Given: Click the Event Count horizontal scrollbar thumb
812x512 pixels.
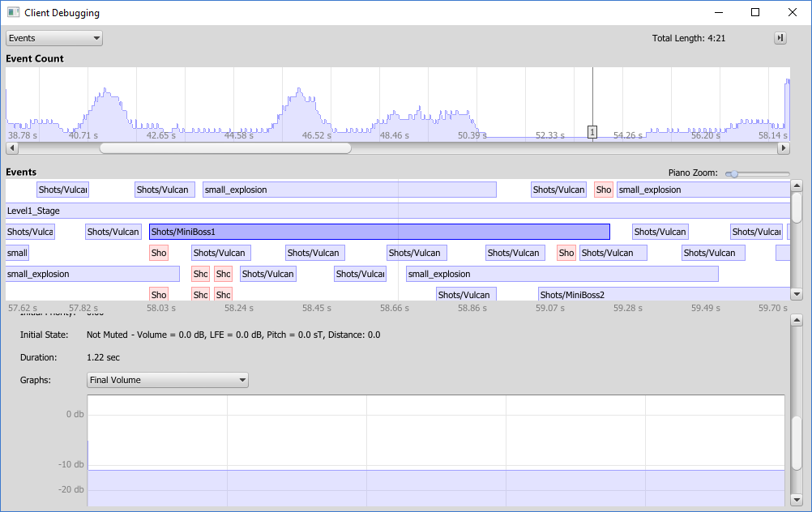Looking at the screenshot, I should coord(225,148).
